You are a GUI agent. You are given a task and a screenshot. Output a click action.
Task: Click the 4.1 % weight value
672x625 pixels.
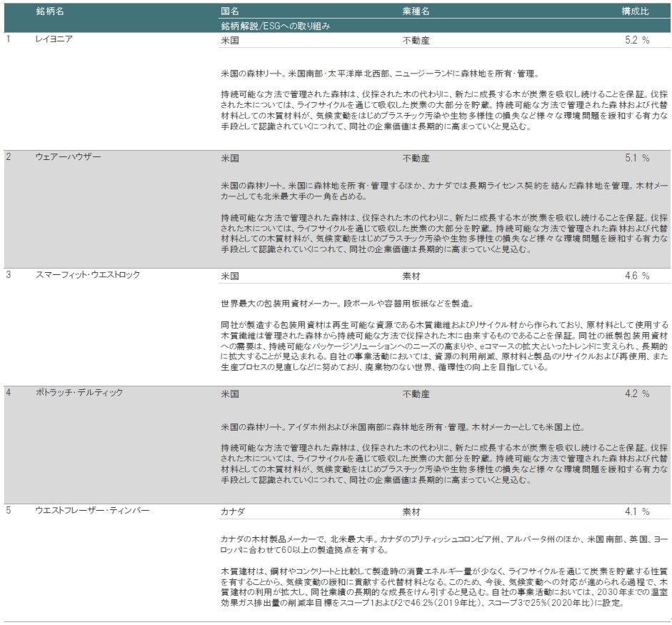(636, 512)
